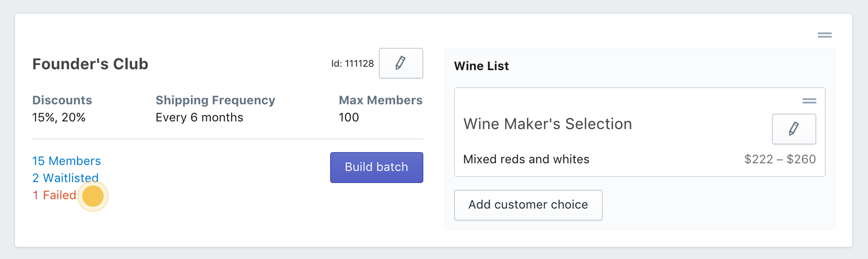This screenshot has height=259, width=868.
Task: Click the Max Members value 100
Action: 349,117
